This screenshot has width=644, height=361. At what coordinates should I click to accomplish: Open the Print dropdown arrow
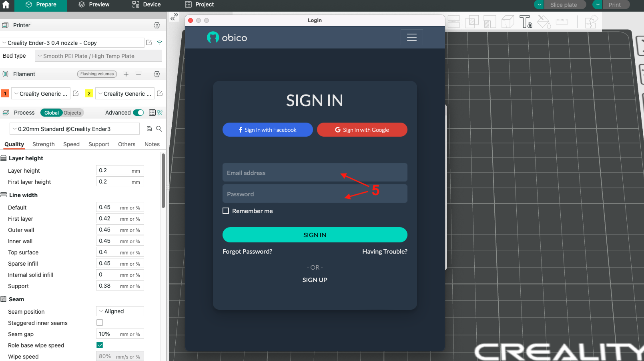coord(598,5)
